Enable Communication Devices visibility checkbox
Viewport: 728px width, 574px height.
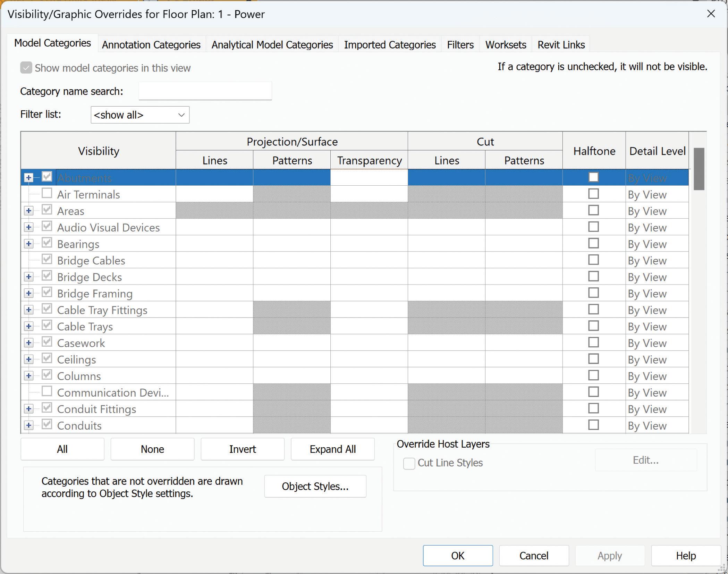pos(47,391)
